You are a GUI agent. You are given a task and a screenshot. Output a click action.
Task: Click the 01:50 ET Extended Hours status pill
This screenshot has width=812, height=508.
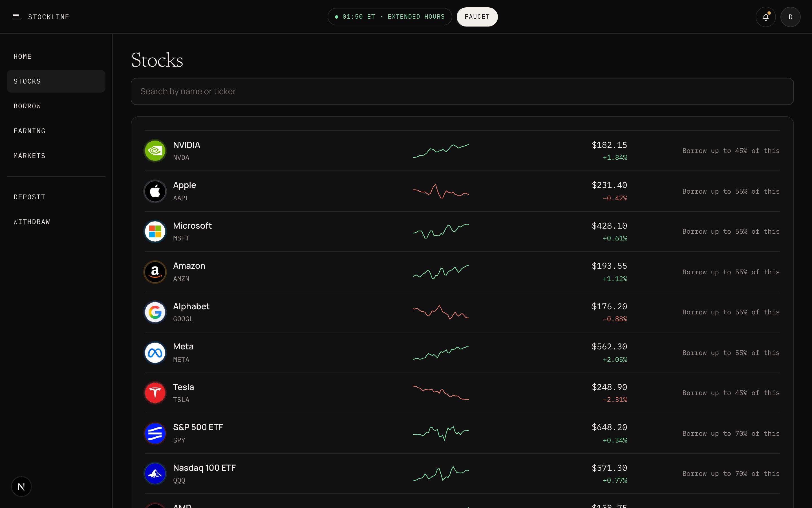[390, 17]
